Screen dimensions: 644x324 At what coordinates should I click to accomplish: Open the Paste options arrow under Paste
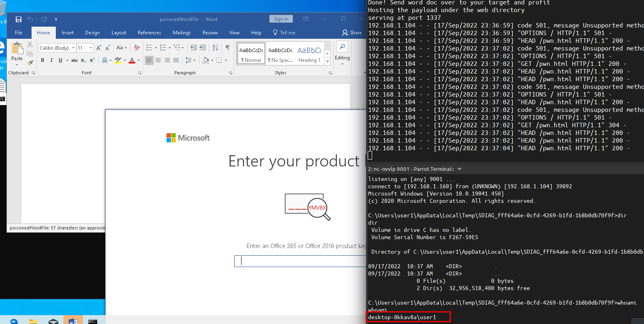coord(17,65)
